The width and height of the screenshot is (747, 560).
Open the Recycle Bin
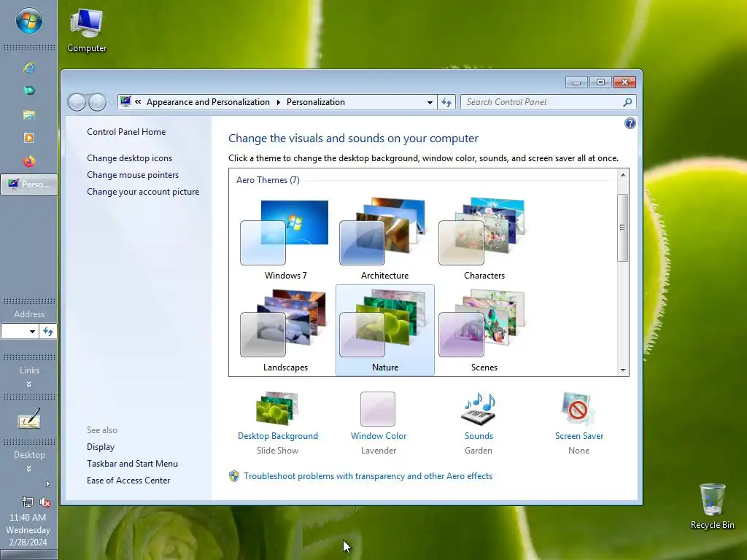click(x=712, y=506)
